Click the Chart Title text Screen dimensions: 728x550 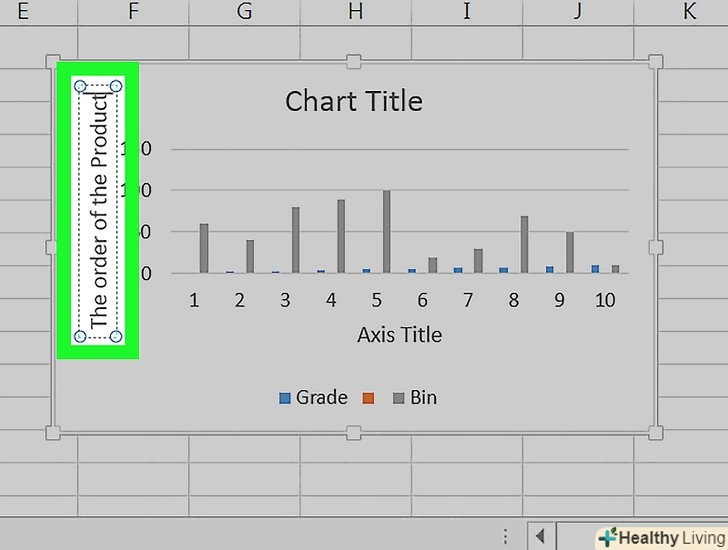click(x=354, y=101)
